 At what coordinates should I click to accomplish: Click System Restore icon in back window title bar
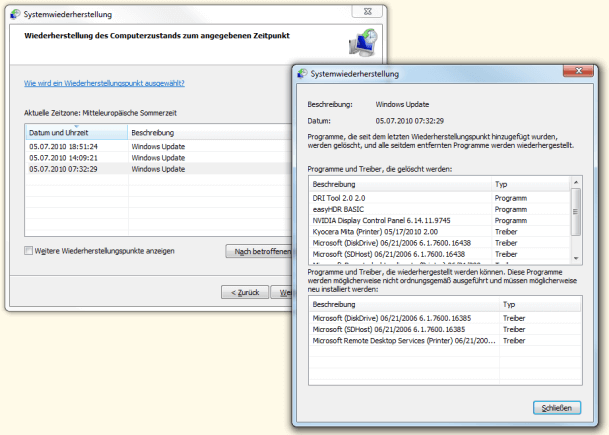tap(15, 14)
